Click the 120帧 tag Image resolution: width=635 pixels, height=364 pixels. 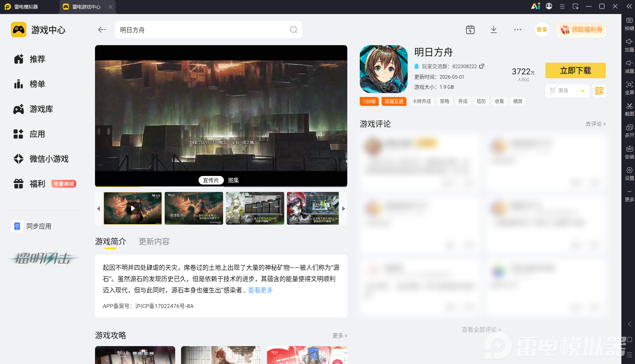coord(369,102)
